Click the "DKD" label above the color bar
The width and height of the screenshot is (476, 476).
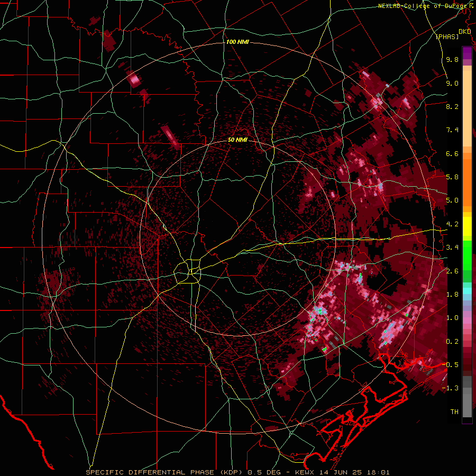click(464, 32)
